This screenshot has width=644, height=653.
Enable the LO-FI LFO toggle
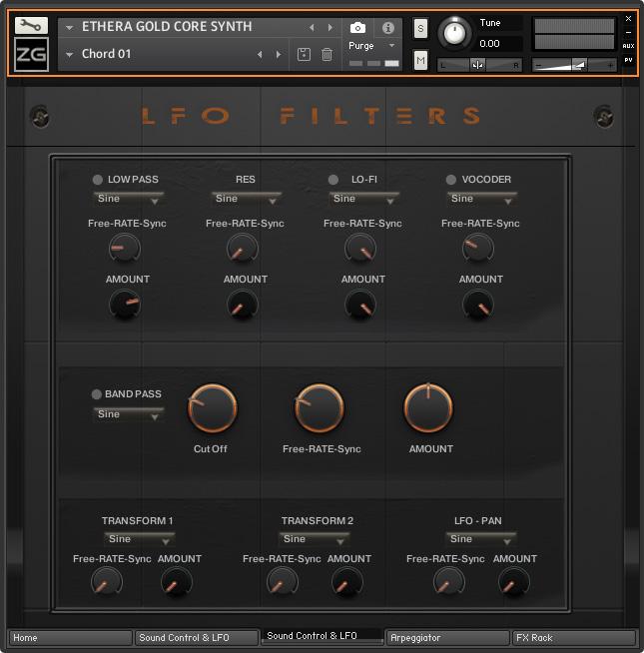(x=332, y=180)
